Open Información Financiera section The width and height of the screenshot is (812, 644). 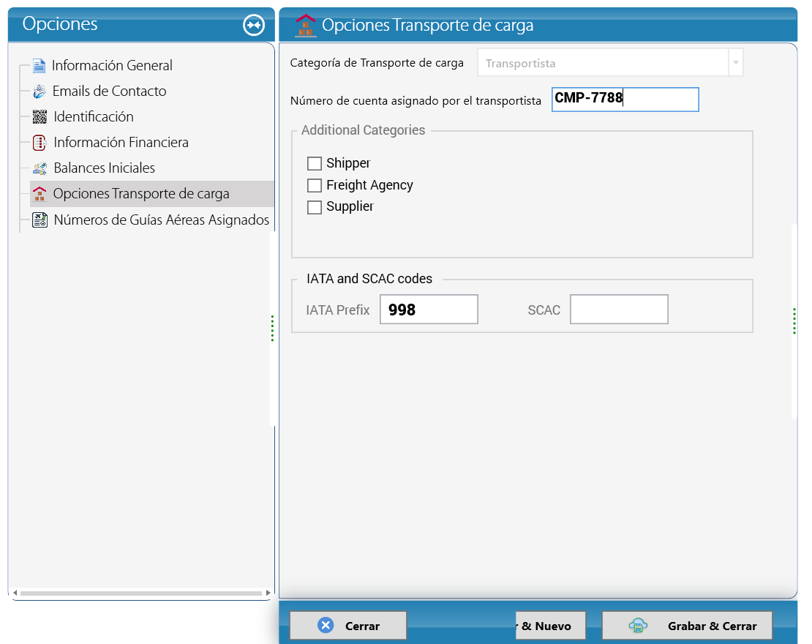pyautogui.click(x=121, y=143)
